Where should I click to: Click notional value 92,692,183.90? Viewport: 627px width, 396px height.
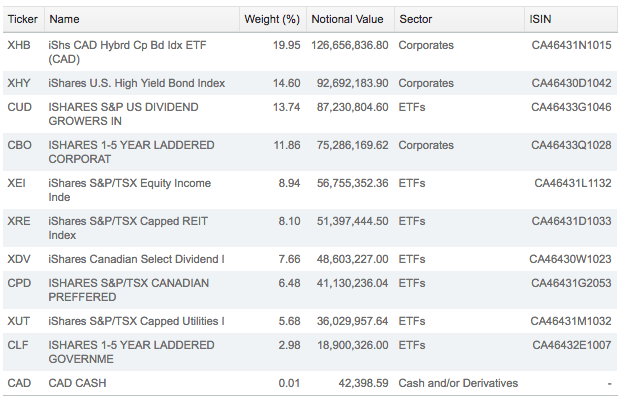(352, 83)
